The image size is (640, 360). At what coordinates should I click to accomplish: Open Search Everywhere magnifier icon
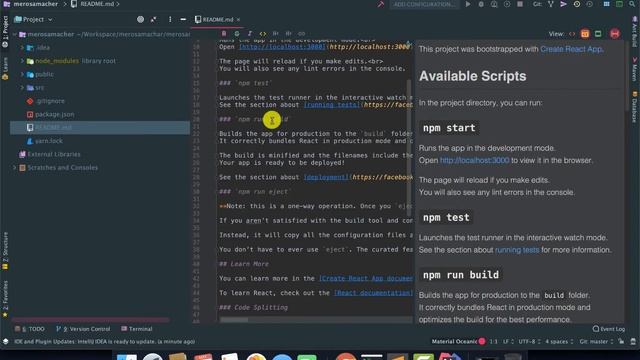(x=632, y=4)
